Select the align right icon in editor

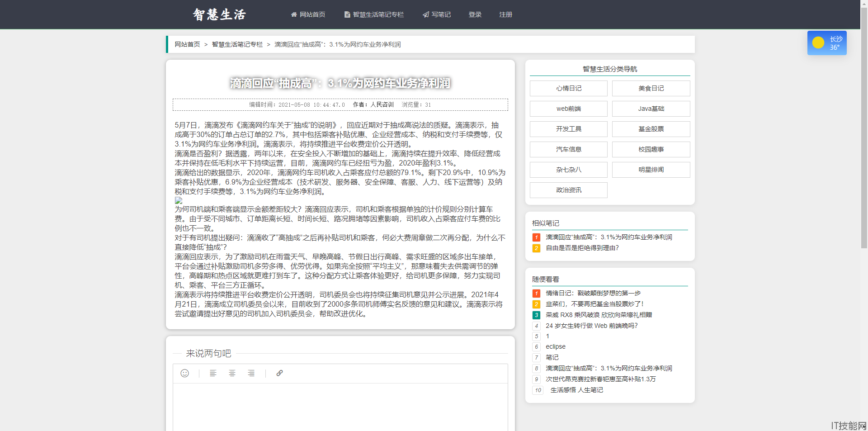coord(251,373)
